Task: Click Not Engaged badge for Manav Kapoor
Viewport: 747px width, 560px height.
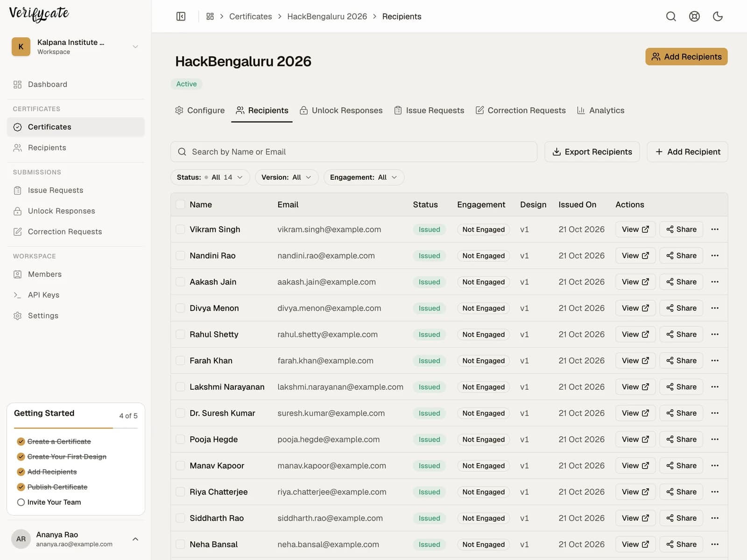Action: [x=484, y=466]
